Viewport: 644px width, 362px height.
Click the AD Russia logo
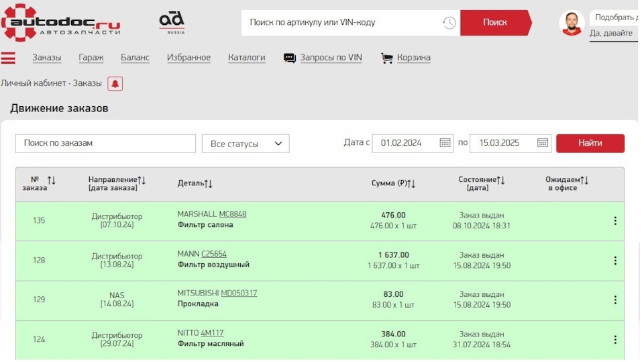point(172,23)
